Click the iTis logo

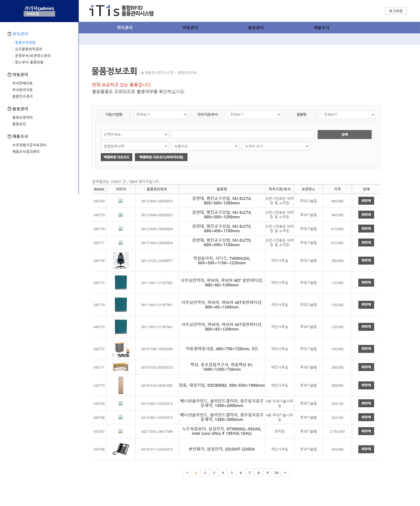click(122, 11)
